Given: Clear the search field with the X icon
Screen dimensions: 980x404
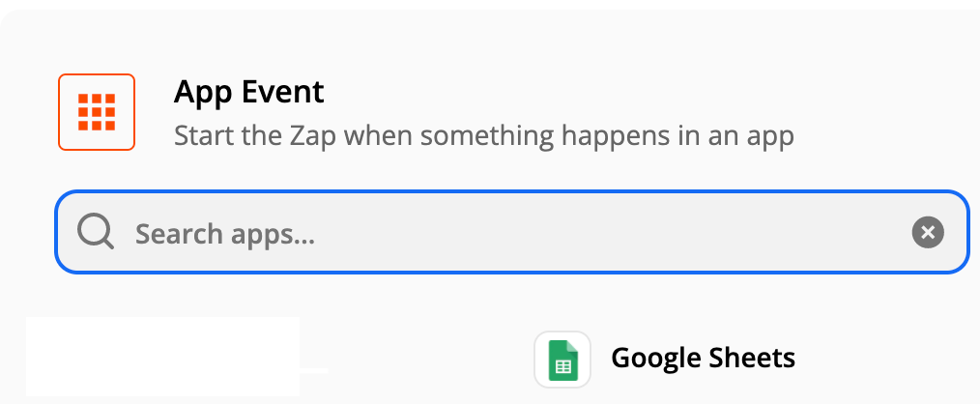Looking at the screenshot, I should tap(927, 233).
